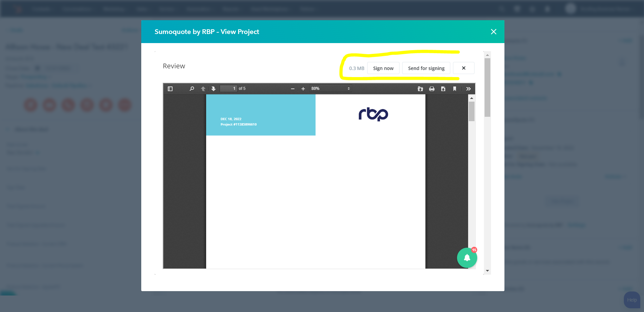
Task: Zoom out the PDF document
Action: tap(293, 89)
